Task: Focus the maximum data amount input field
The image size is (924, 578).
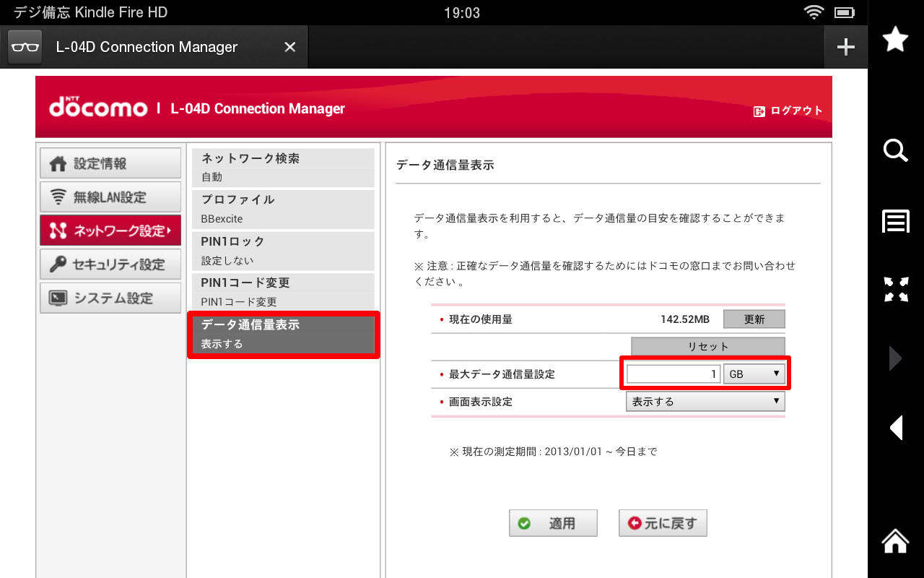Action: [673, 374]
